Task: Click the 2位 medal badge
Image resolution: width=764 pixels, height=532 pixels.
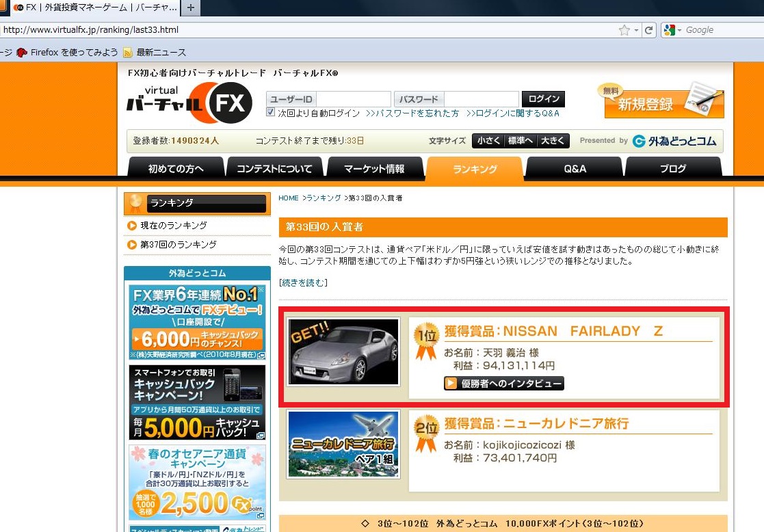Action: click(426, 434)
